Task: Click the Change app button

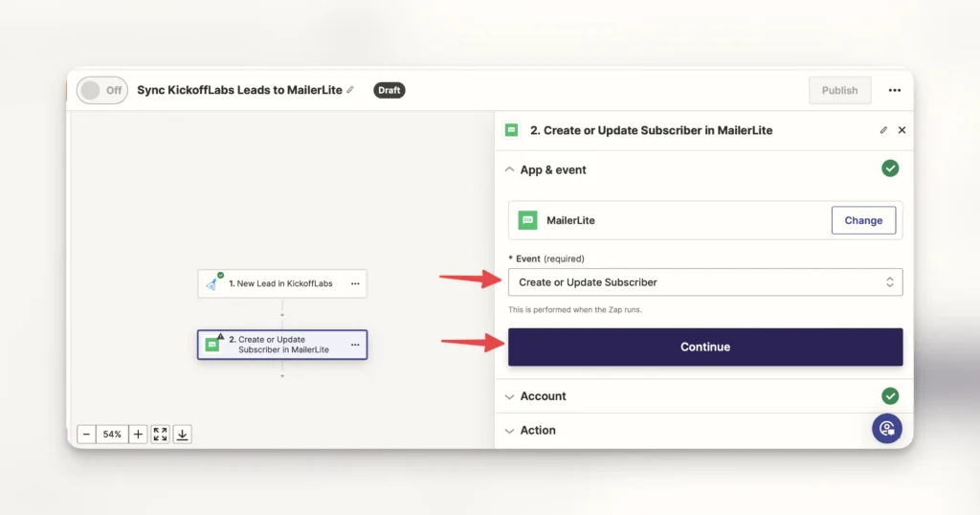Action: 863,220
